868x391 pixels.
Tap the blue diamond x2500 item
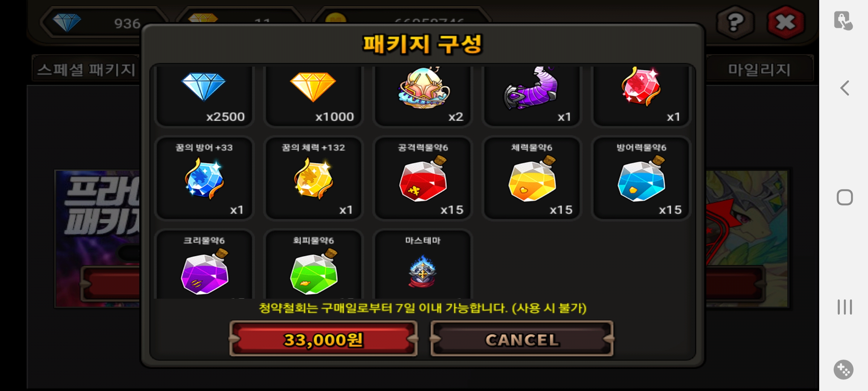[x=204, y=96]
